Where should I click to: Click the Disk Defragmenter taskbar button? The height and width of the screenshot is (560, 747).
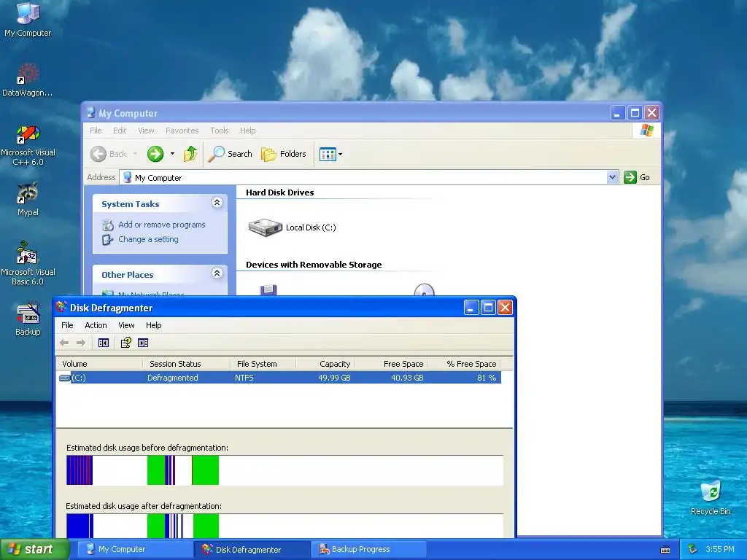[x=251, y=550]
